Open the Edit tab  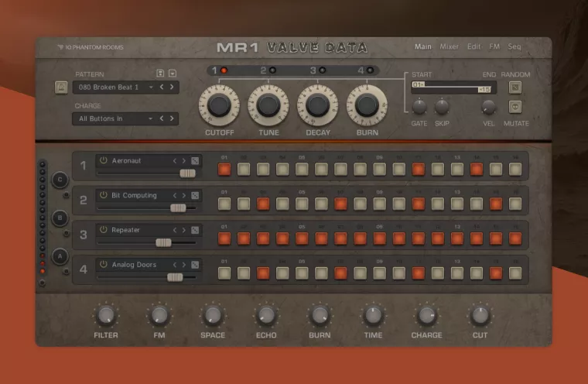(473, 46)
